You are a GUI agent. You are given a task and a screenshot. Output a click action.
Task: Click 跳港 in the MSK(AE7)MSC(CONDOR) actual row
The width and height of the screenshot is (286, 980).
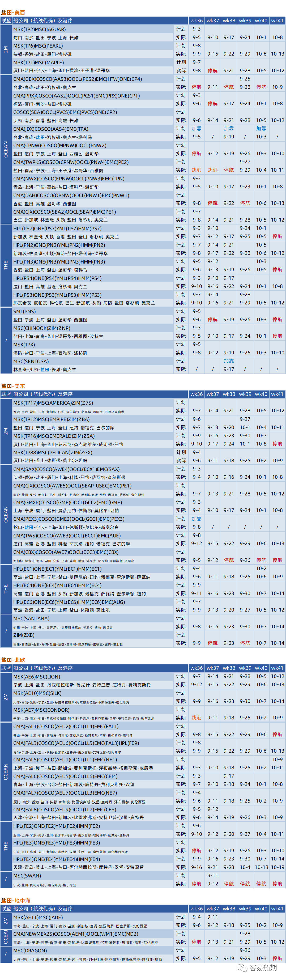[x=197, y=718]
